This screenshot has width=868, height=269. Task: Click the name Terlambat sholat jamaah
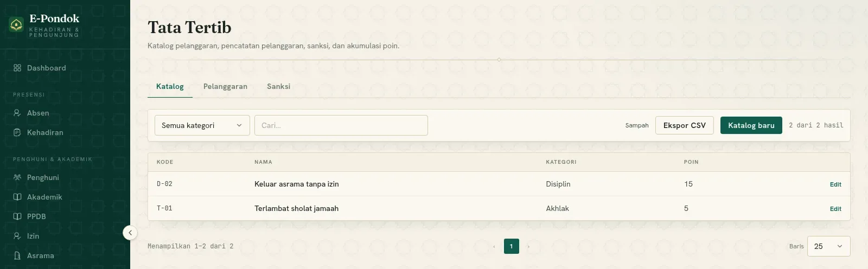[x=296, y=208]
